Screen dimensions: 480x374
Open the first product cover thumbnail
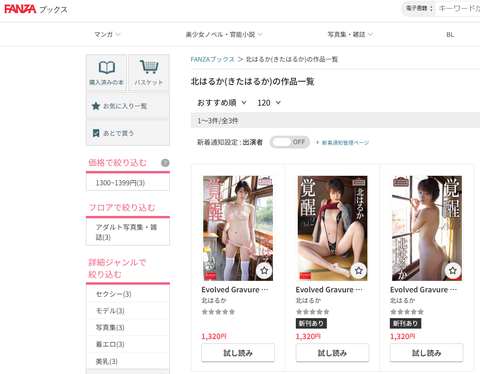(x=238, y=228)
